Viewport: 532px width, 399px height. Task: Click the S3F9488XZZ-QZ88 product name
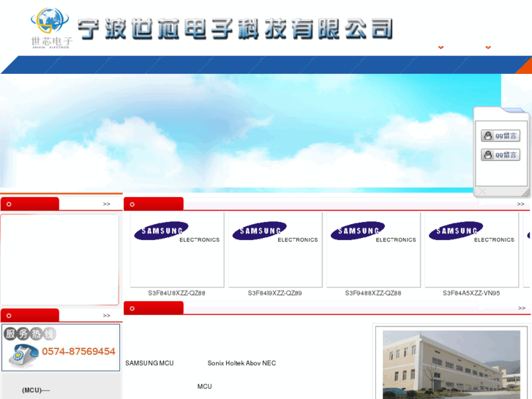pos(373,293)
